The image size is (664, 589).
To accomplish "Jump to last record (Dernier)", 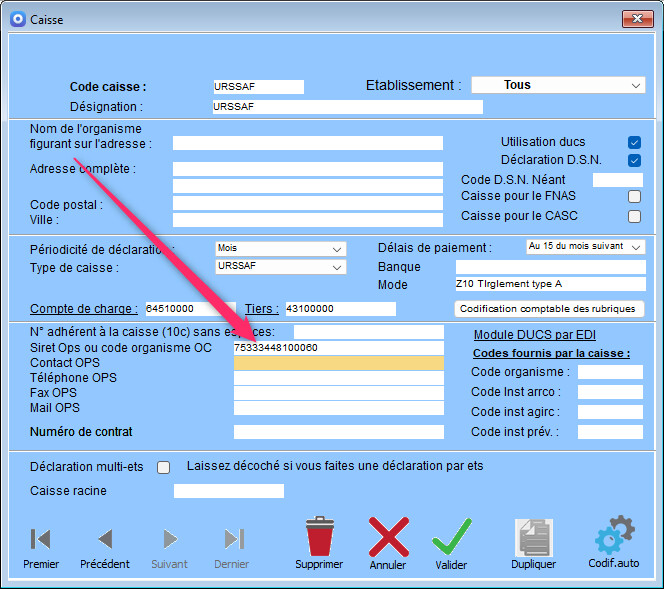I will click(232, 540).
